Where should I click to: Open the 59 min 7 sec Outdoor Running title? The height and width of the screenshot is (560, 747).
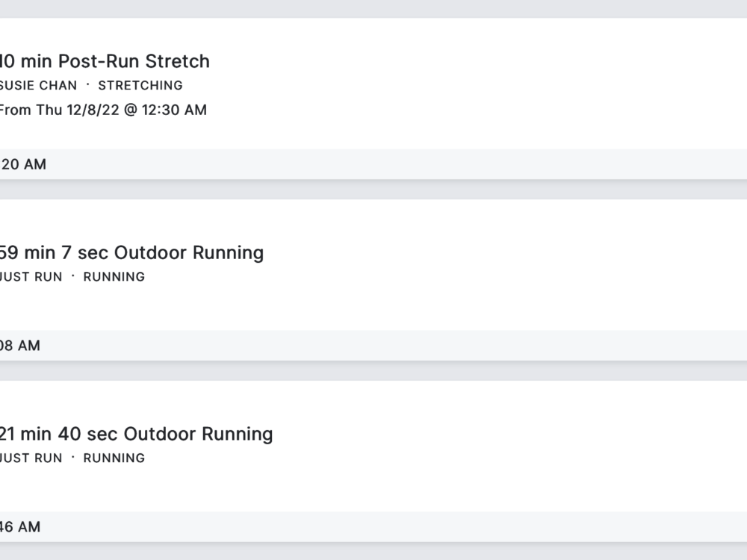131,252
